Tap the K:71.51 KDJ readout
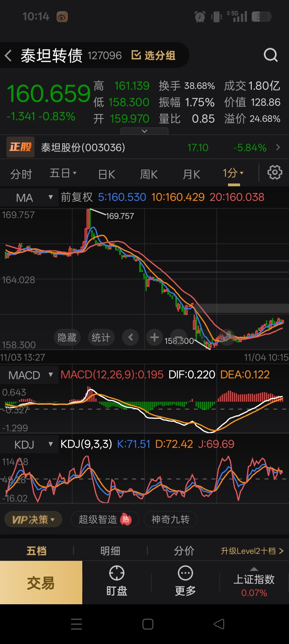This screenshot has width=289, height=644. (134, 444)
